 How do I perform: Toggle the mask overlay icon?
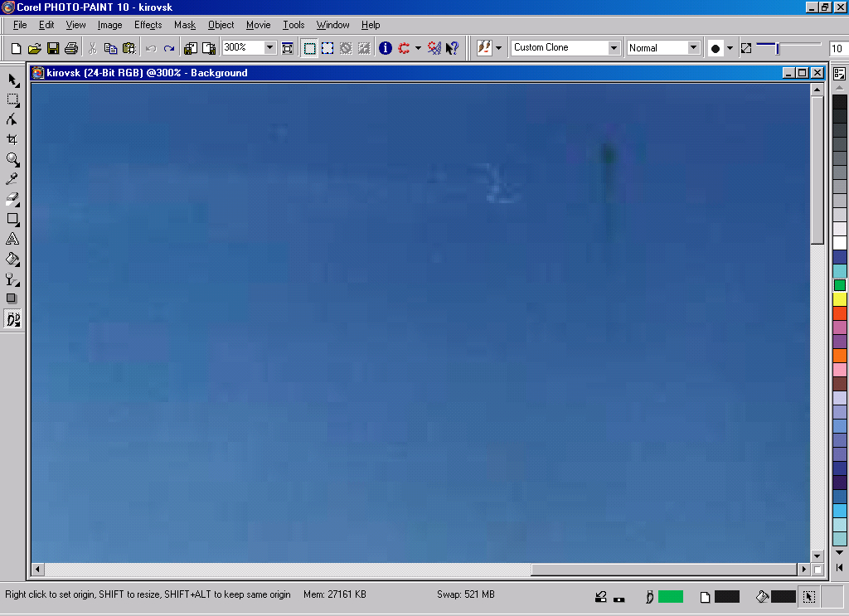[346, 48]
